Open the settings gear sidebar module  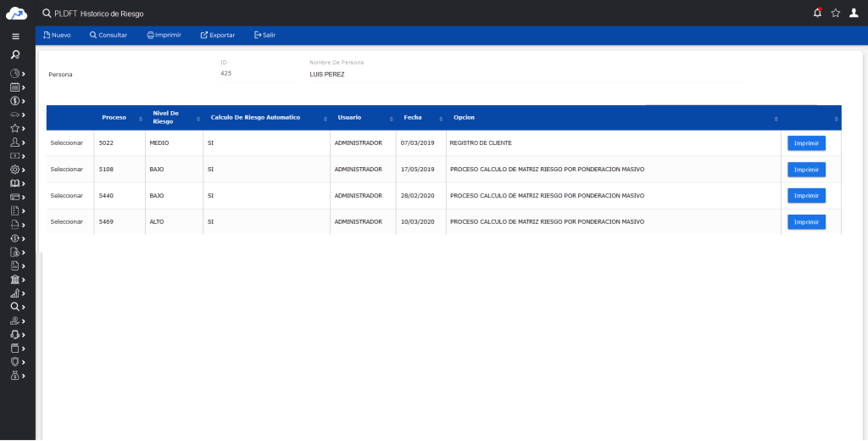tap(15, 170)
